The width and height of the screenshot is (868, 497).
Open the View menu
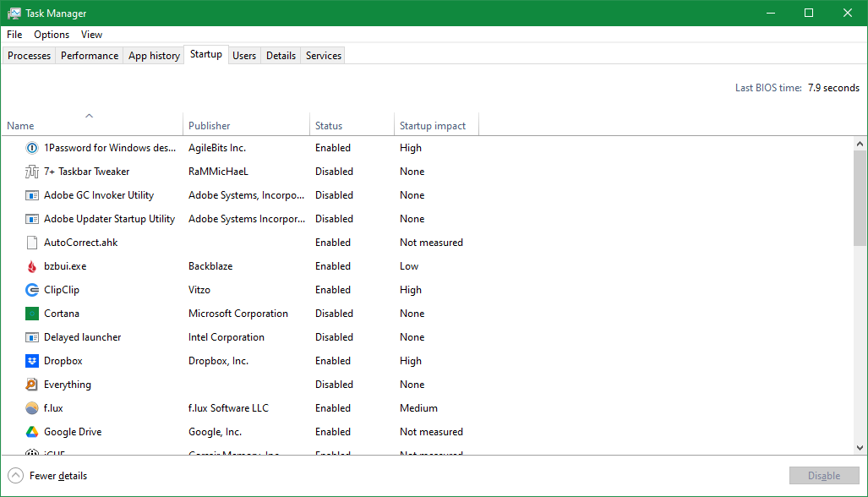(90, 34)
